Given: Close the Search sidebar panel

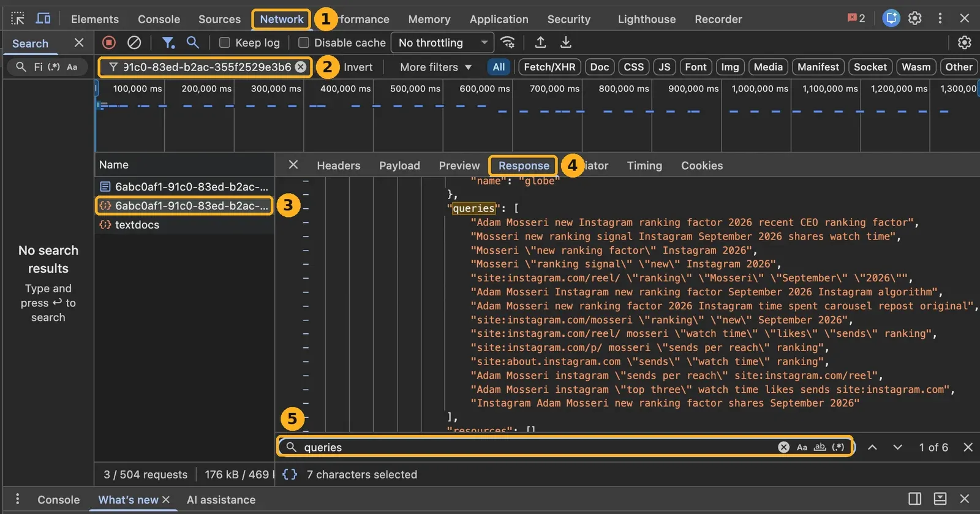Looking at the screenshot, I should tap(79, 43).
